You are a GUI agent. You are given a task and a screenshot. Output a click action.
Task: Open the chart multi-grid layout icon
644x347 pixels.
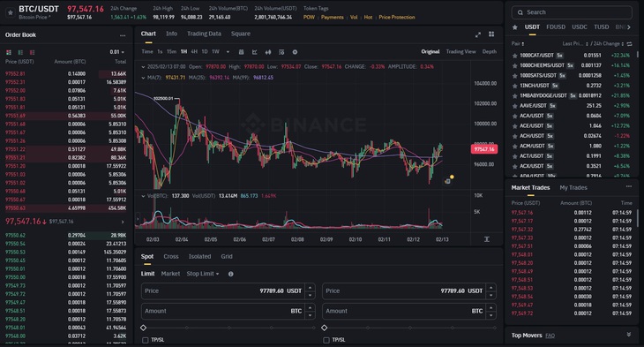click(x=491, y=34)
